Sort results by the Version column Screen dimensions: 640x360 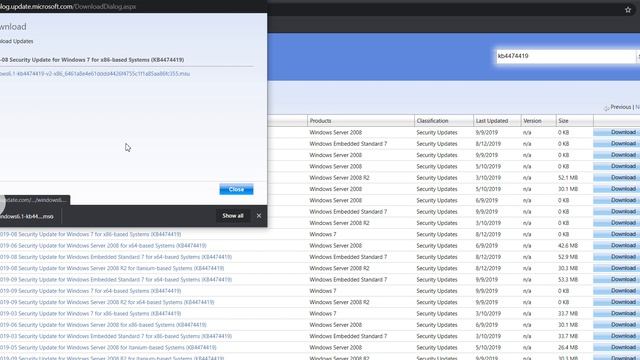532,121
